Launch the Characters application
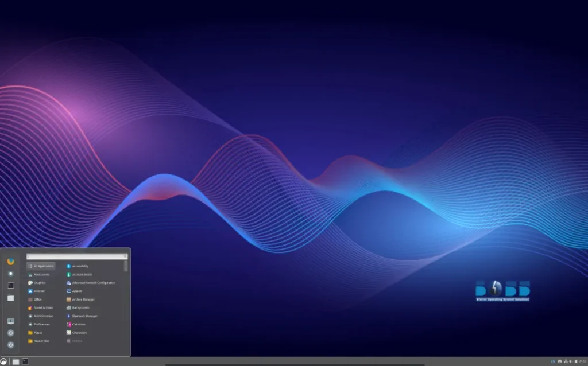The height and width of the screenshot is (366, 588). 80,333
